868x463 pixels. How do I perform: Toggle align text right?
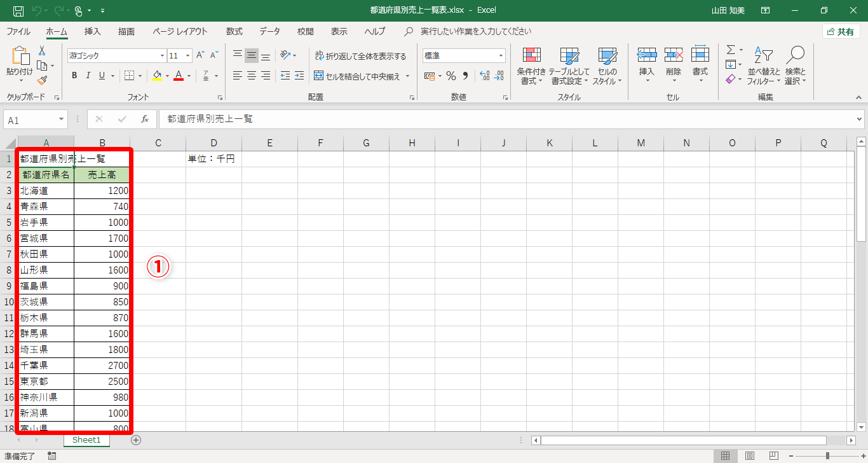click(266, 76)
